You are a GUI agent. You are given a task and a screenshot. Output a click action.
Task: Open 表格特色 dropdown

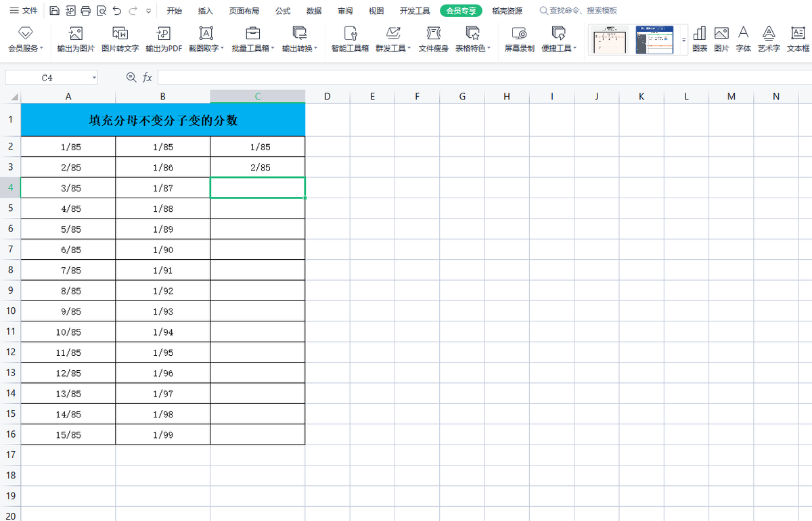[x=473, y=39]
